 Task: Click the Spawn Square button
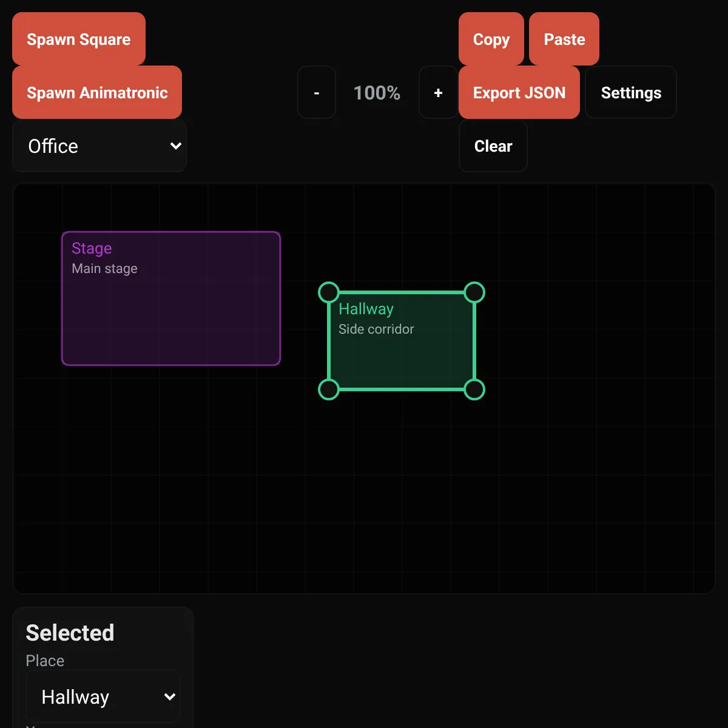79,39
